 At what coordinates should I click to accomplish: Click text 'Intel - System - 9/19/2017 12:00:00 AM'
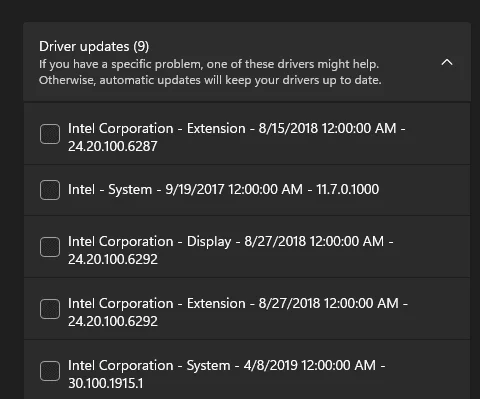pos(185,189)
